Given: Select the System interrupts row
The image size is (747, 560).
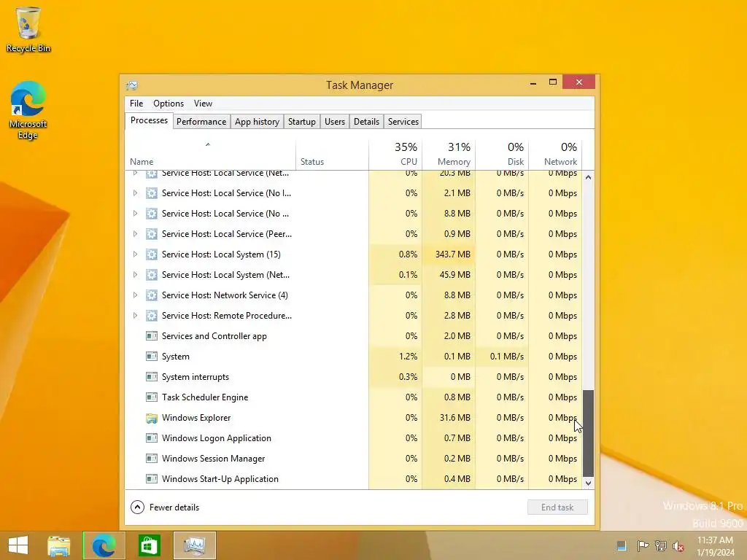Looking at the screenshot, I should (353, 377).
